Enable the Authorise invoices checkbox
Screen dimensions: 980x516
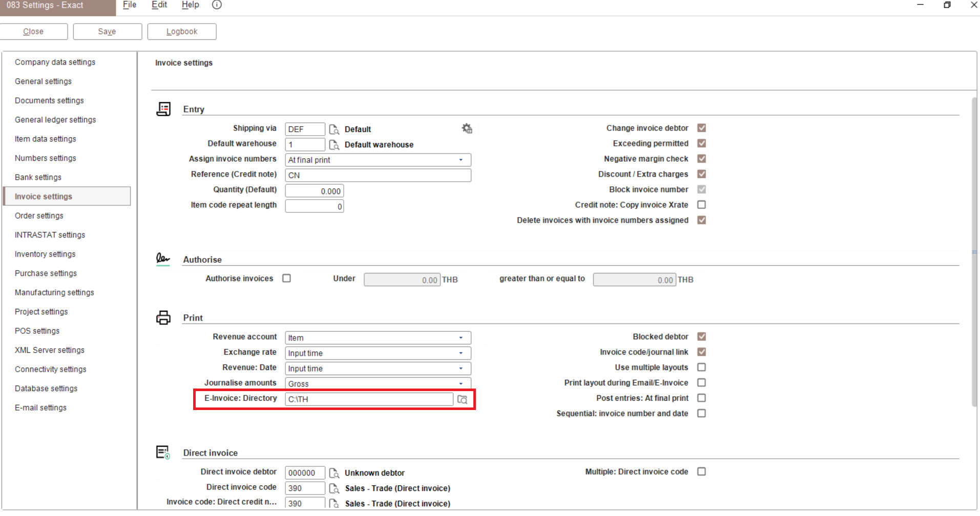point(287,278)
